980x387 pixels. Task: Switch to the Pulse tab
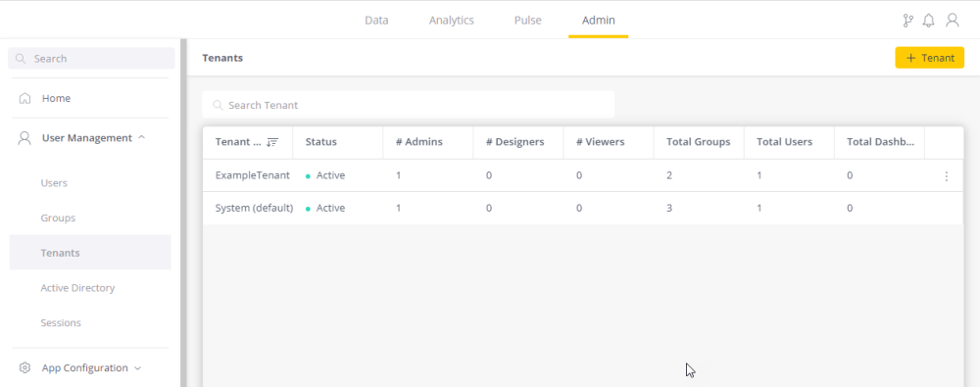click(x=527, y=20)
